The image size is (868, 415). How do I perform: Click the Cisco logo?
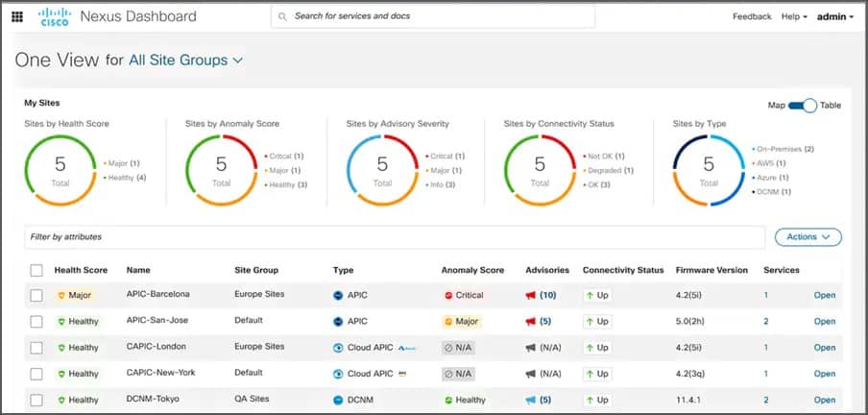tap(55, 16)
